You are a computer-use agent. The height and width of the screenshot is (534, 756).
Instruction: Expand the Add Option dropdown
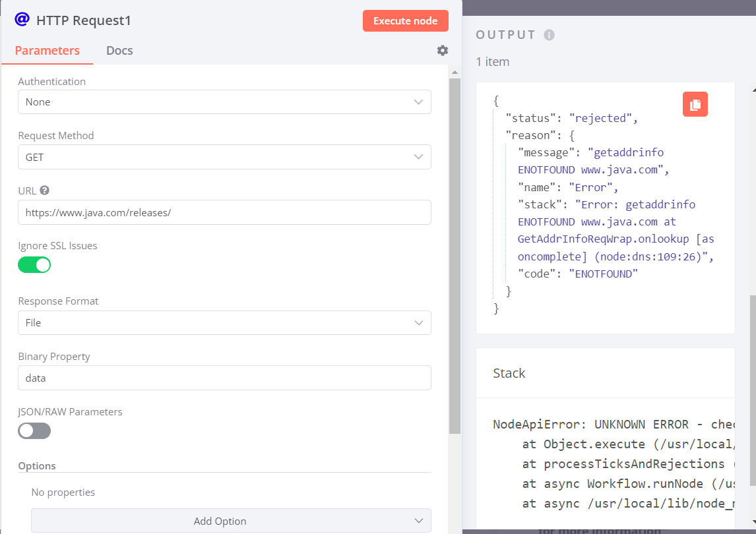tap(231, 521)
